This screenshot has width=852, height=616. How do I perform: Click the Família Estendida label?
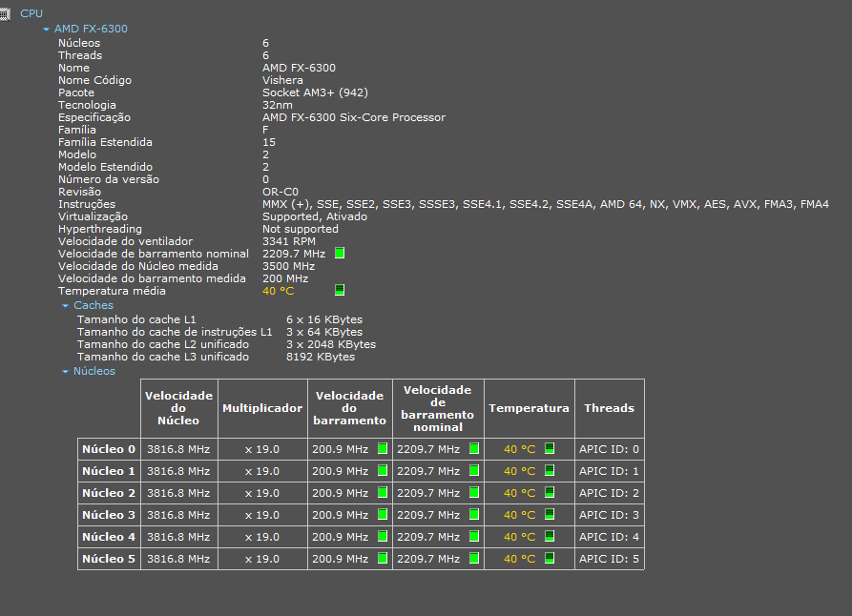[x=105, y=143]
